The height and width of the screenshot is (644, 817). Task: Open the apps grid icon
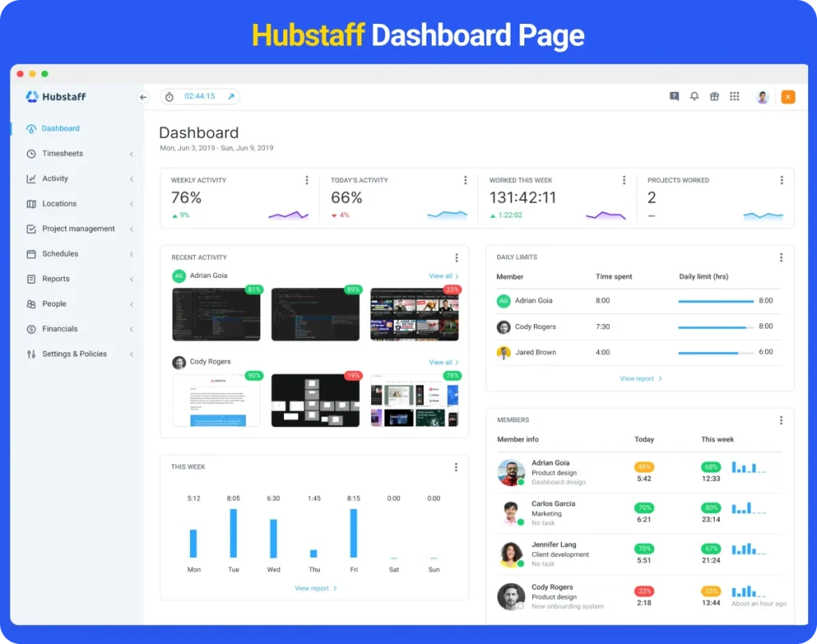(x=734, y=97)
